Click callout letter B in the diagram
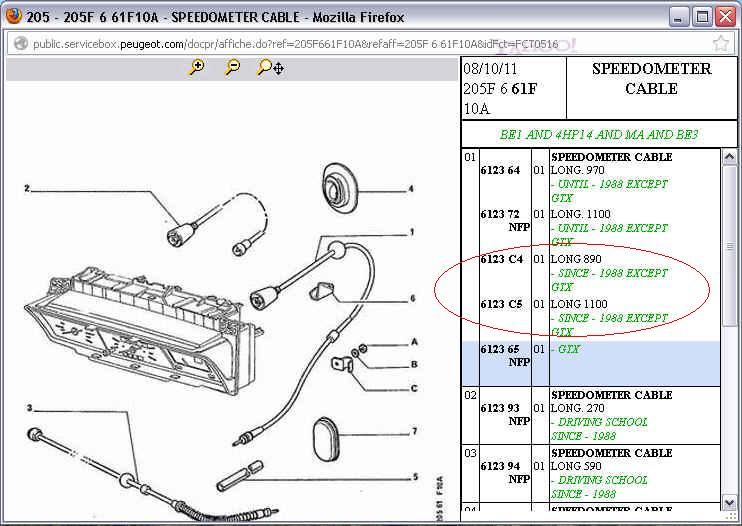This screenshot has width=742, height=526. [414, 364]
